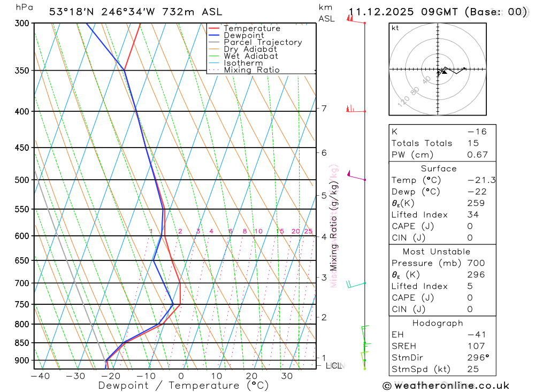The width and height of the screenshot is (535, 392).
Task: Click the Hodograph section heading
Action: (438, 323)
